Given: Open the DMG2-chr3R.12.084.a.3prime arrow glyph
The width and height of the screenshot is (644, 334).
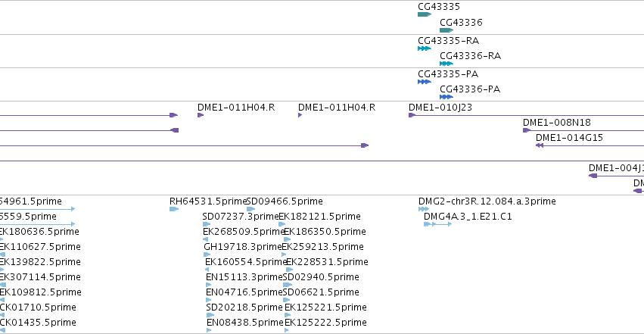Looking at the screenshot, I should coord(424,209).
